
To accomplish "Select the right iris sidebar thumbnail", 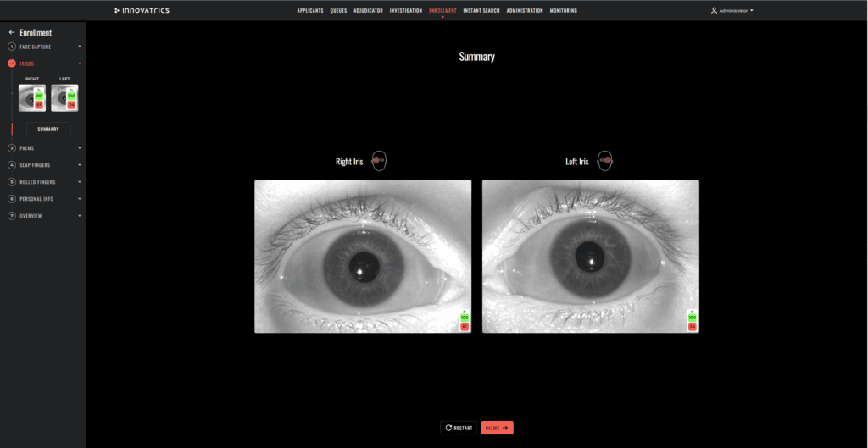I will [32, 98].
